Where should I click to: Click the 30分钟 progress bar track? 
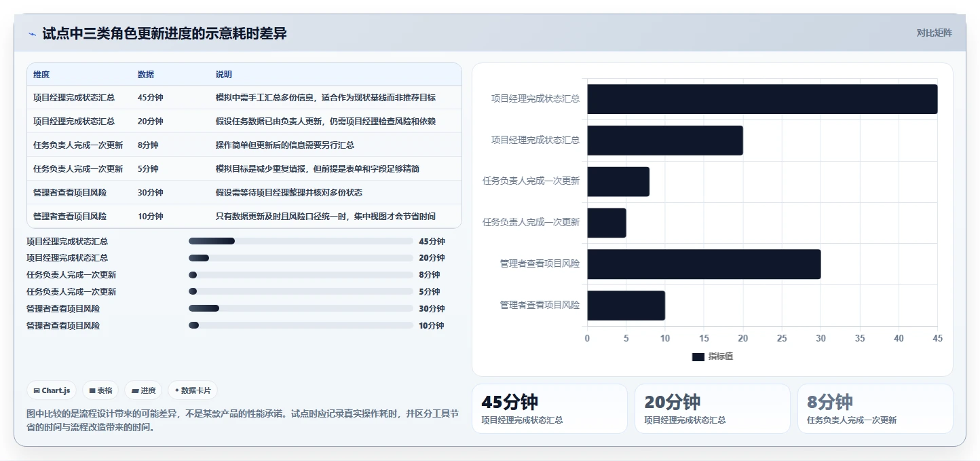[x=301, y=309]
